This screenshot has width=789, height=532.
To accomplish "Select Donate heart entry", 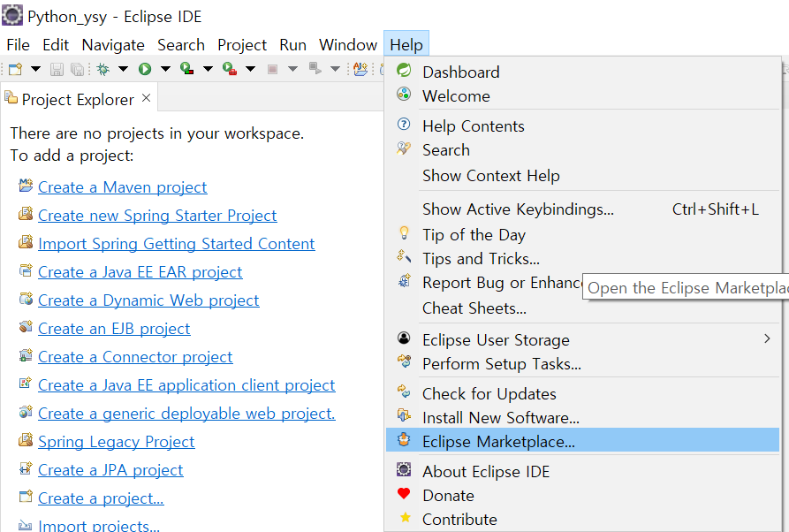I will coord(582,495).
